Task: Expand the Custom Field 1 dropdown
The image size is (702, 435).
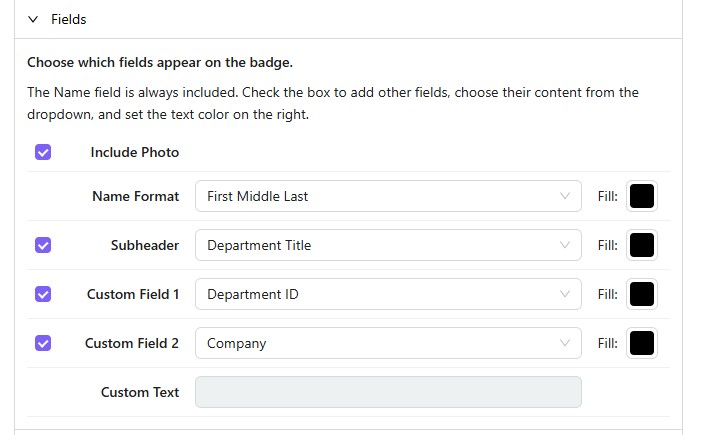Action: click(387, 294)
